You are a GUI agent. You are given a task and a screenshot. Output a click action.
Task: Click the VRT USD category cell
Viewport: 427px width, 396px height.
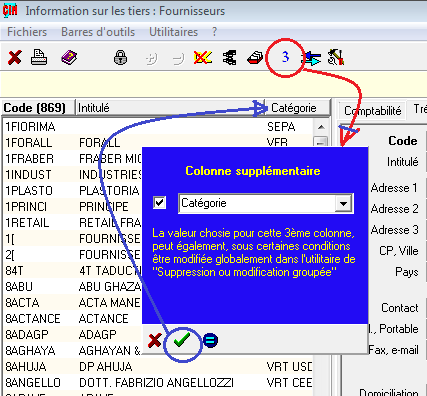289,367
